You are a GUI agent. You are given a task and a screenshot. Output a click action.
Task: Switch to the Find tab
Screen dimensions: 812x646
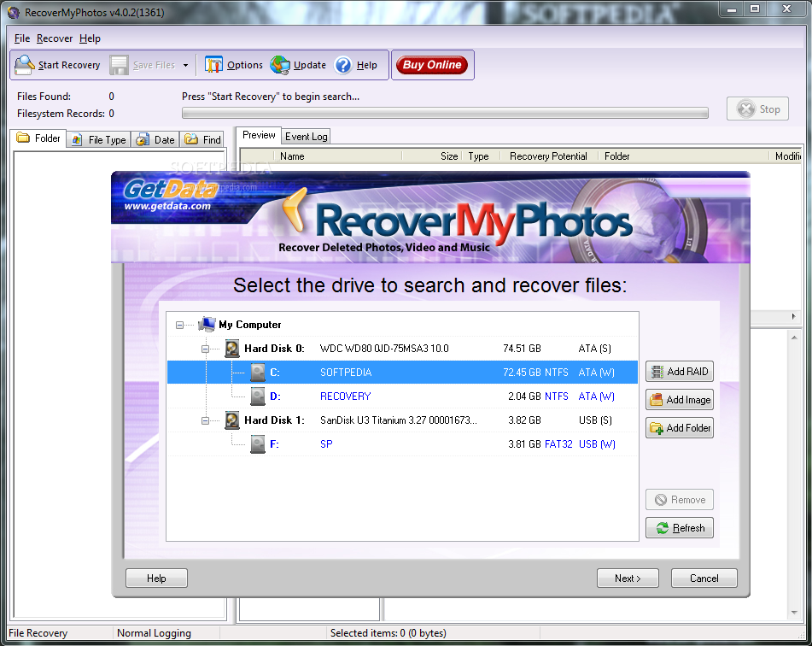202,139
